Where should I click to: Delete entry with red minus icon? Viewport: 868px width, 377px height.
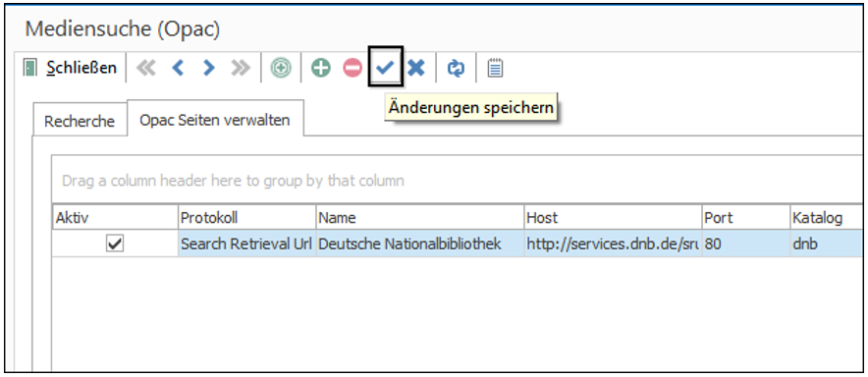(353, 68)
